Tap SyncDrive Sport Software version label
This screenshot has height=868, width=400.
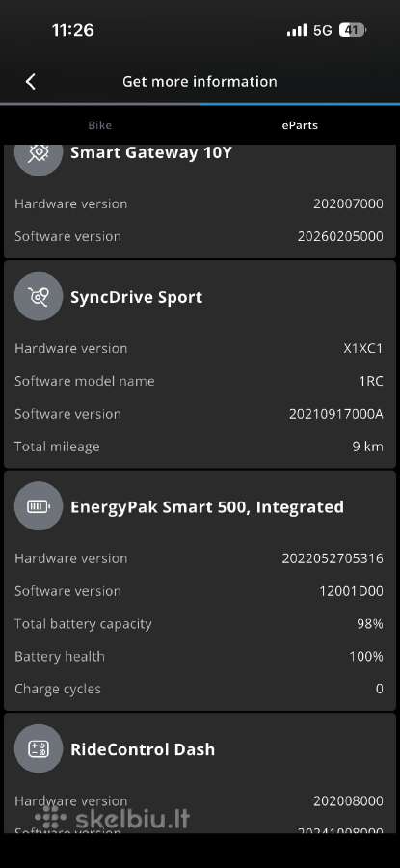point(67,414)
